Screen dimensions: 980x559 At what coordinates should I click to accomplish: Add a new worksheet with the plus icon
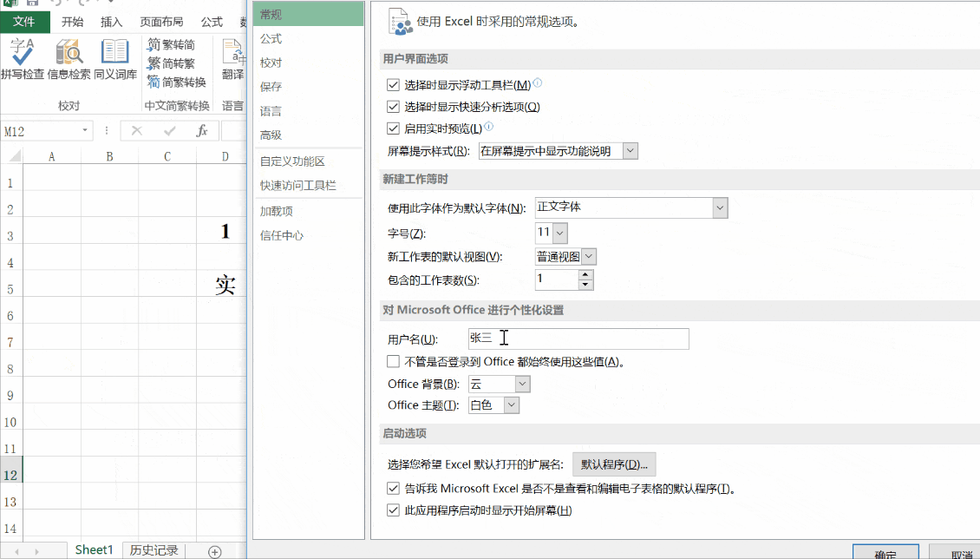(212, 549)
